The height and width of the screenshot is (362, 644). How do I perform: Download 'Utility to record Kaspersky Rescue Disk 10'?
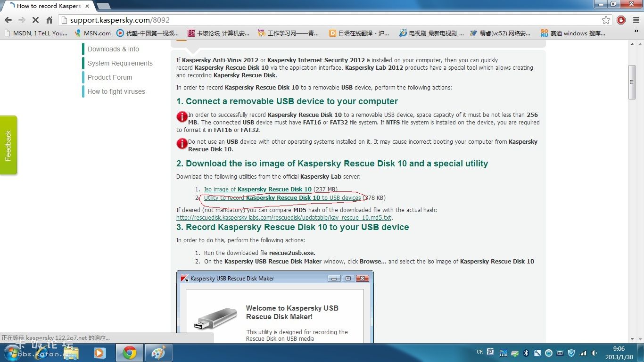[x=282, y=198]
